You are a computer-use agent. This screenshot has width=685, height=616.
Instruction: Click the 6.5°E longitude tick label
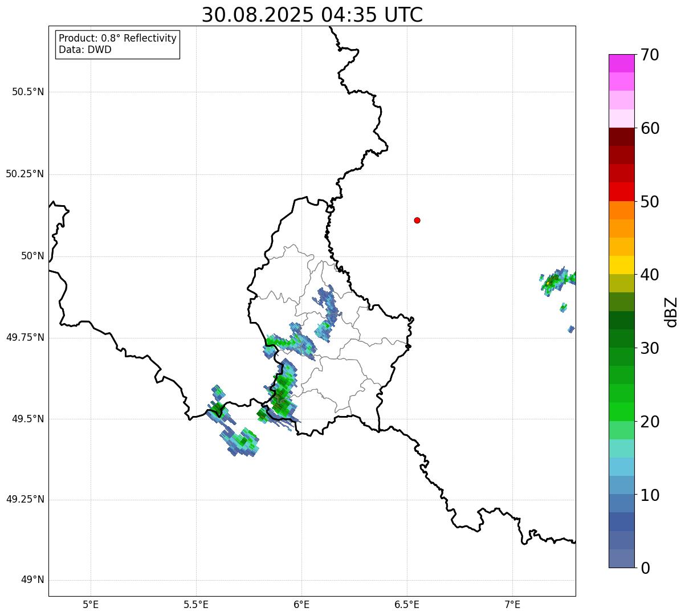tap(407, 605)
